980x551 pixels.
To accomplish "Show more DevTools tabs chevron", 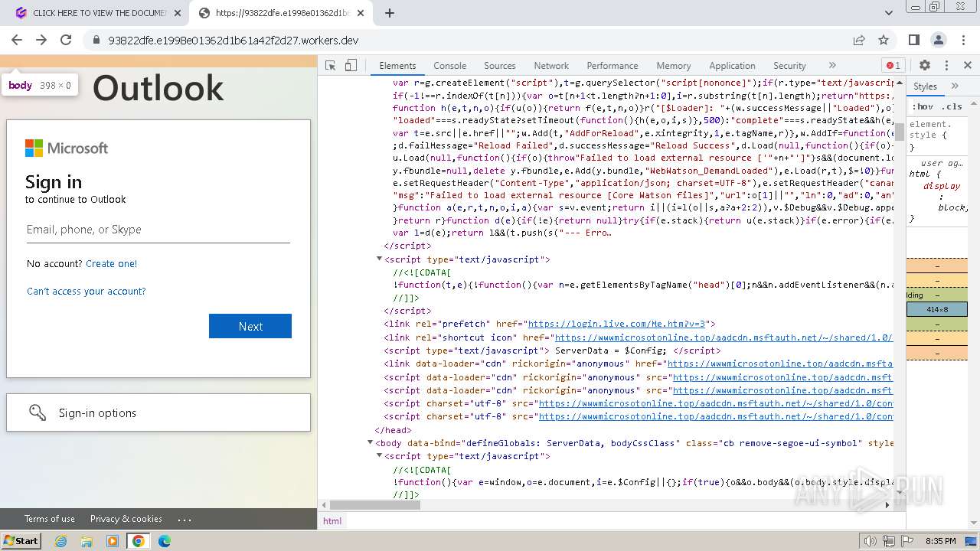I will click(832, 66).
